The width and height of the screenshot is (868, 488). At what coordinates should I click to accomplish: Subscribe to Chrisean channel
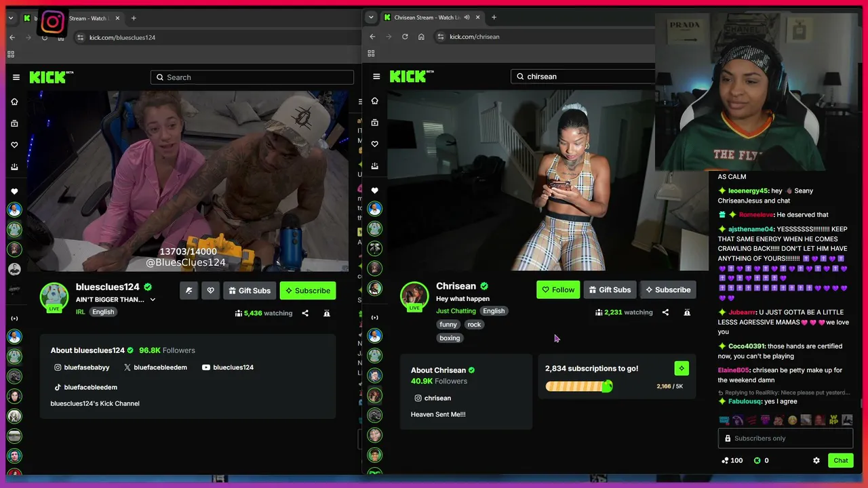(x=668, y=289)
